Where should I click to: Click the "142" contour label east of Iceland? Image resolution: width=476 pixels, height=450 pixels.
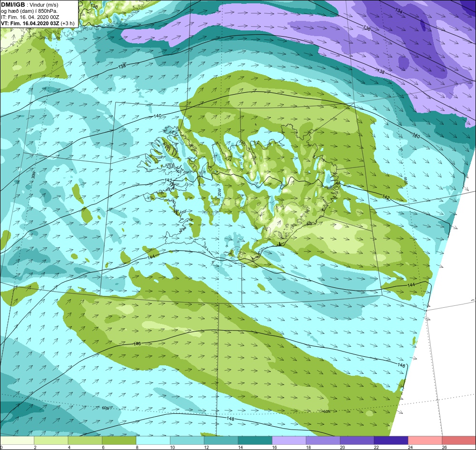click(386, 197)
